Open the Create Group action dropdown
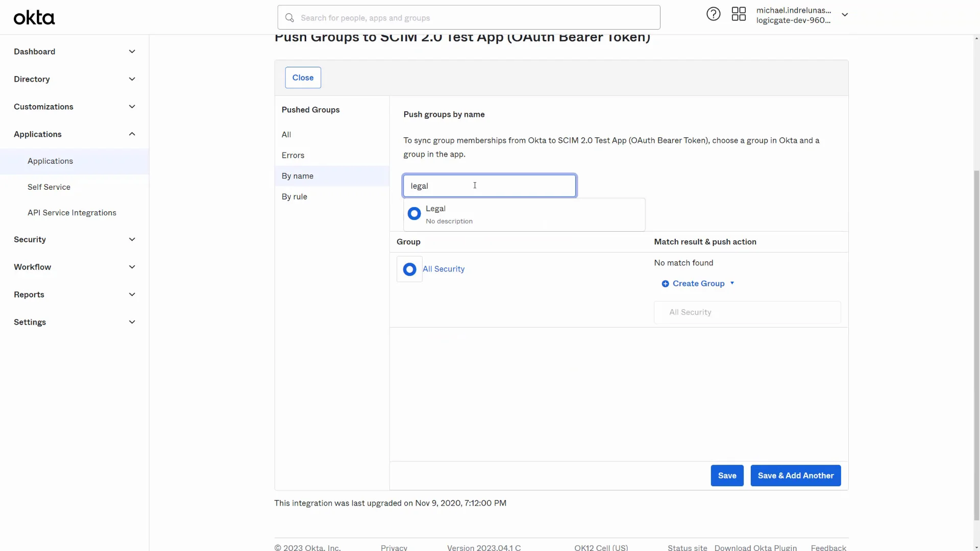980x551 pixels. (x=698, y=284)
